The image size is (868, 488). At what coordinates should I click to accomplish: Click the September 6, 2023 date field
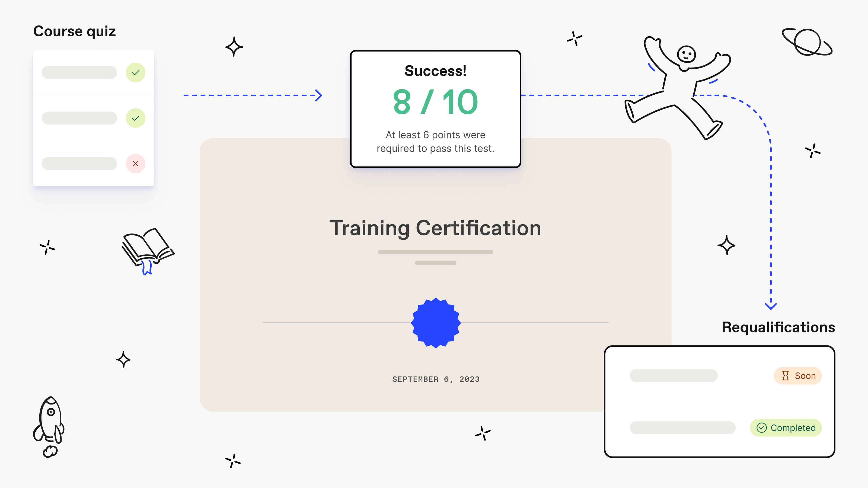[x=435, y=379]
